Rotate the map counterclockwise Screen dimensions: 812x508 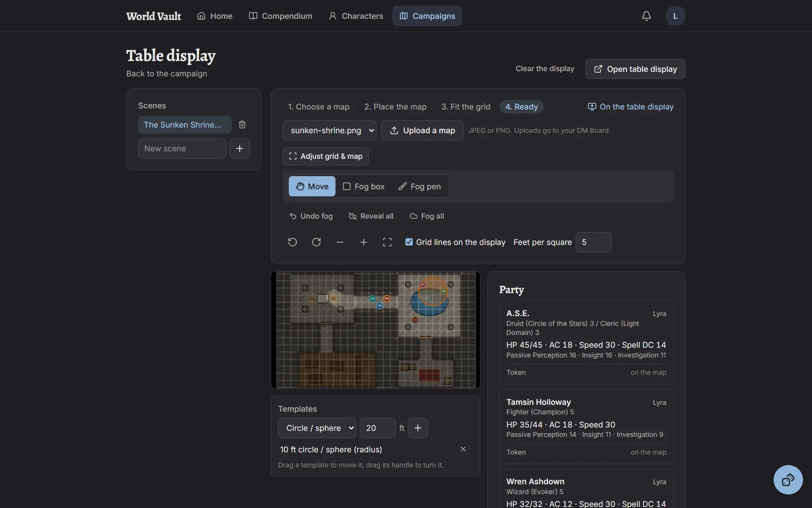pyautogui.click(x=292, y=242)
